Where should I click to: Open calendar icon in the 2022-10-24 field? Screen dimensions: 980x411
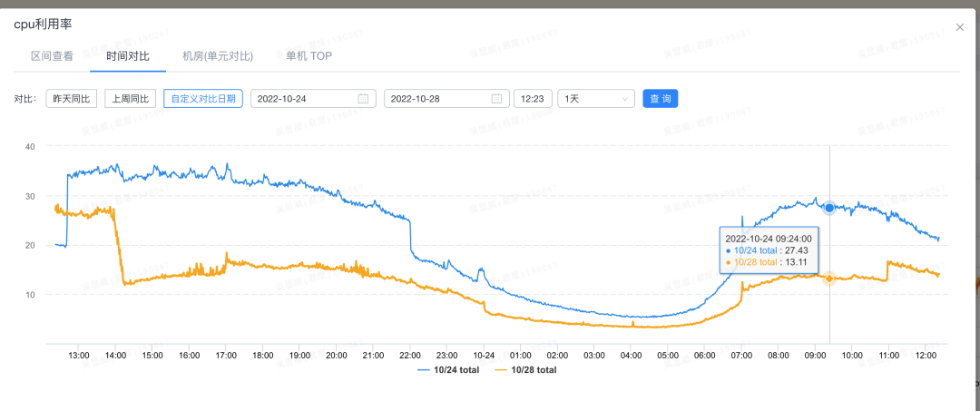point(363,99)
